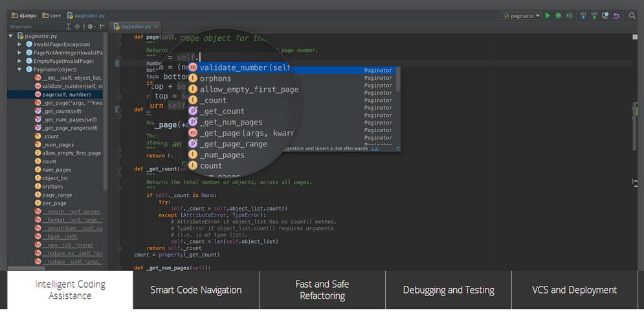
Task: Open the Intelligent Coding Assistance tab
Action: 71,290
